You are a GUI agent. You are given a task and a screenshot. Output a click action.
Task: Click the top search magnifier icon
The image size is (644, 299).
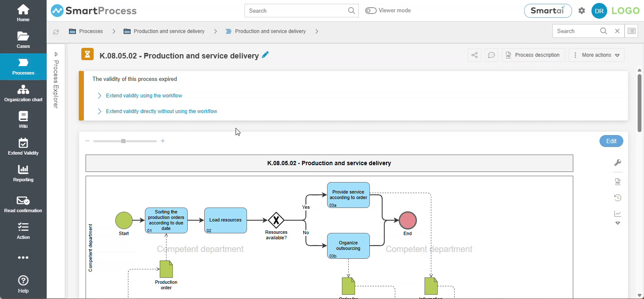point(352,11)
